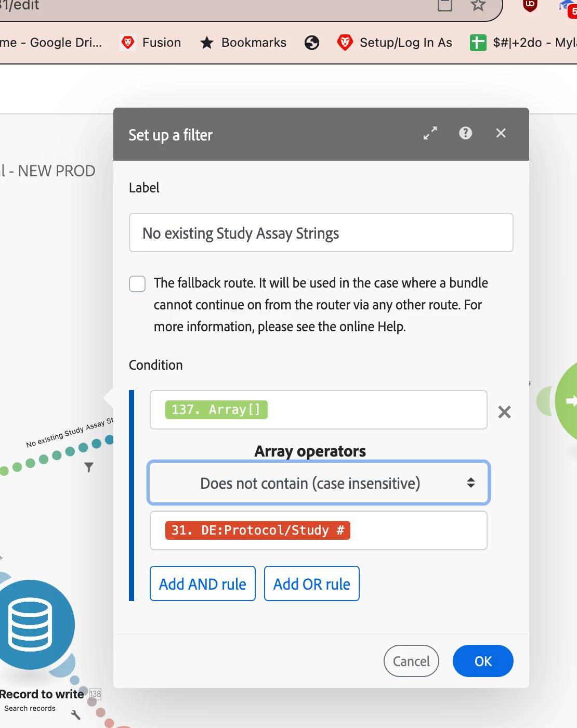Open the Bookmarks folder in bookmarks bar
The height and width of the screenshot is (728, 577).
tap(243, 43)
